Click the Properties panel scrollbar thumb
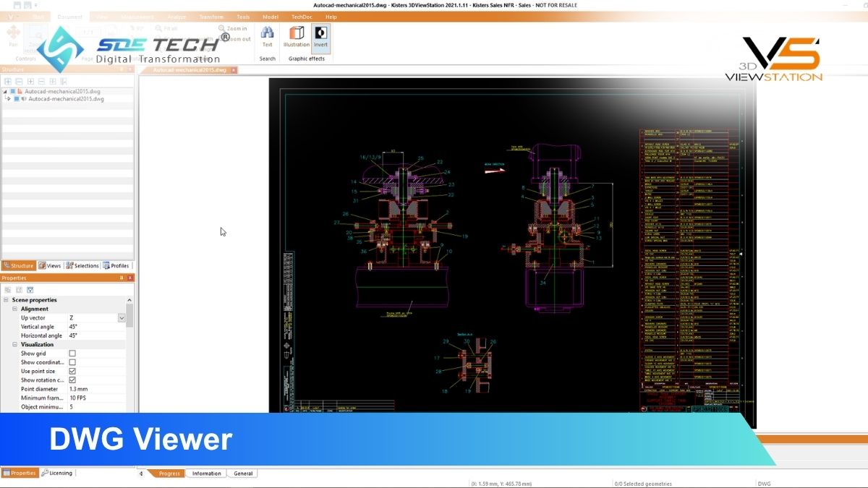 pyautogui.click(x=130, y=315)
